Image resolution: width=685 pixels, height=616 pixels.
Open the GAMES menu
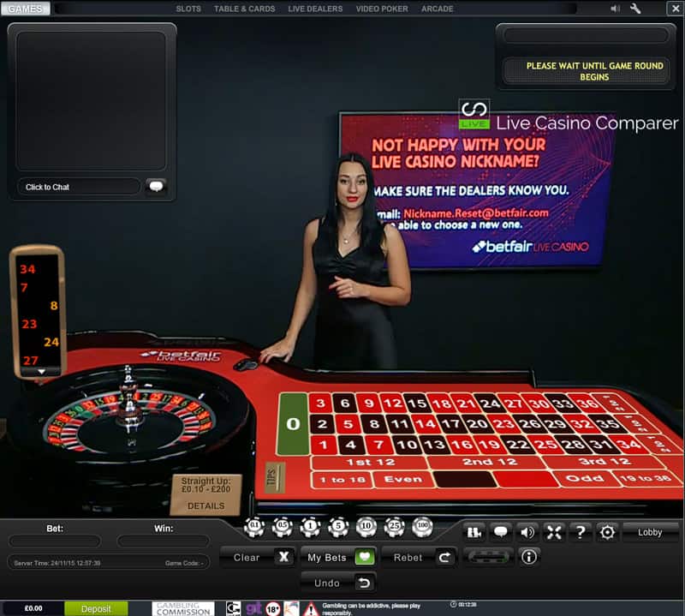pos(26,9)
